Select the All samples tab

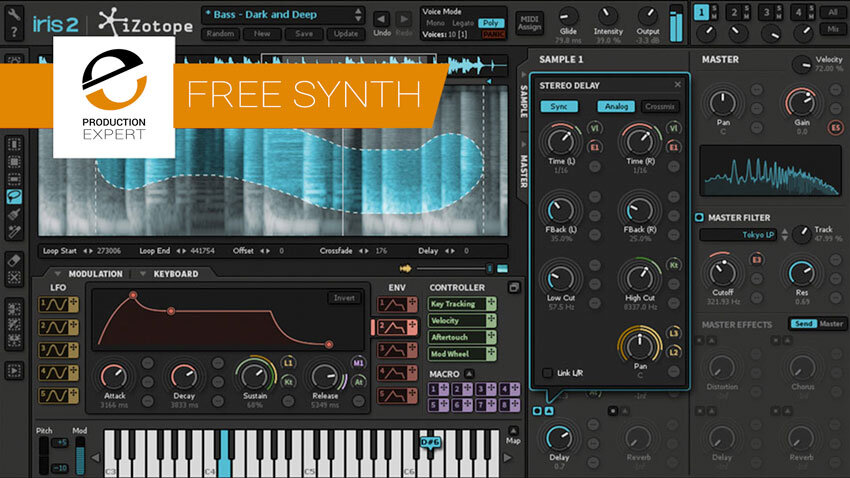click(833, 12)
